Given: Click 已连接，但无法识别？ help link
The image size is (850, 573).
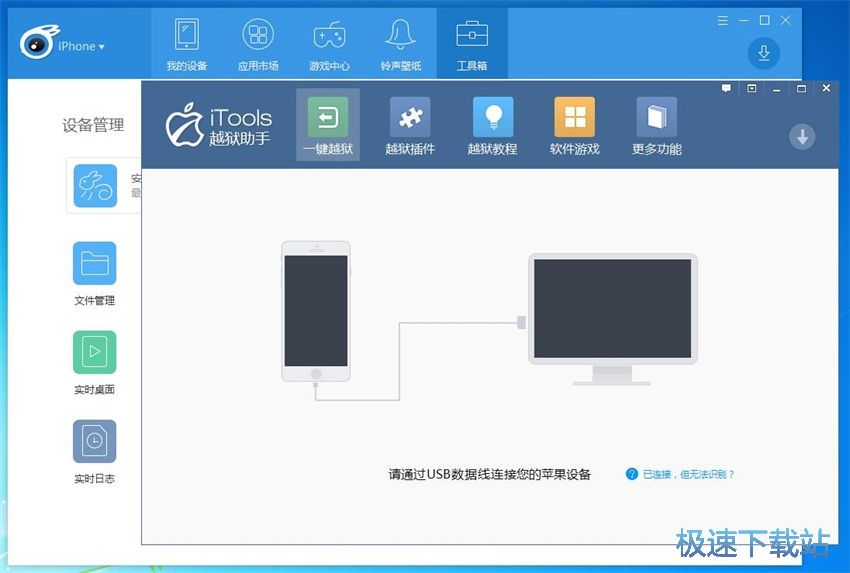Looking at the screenshot, I should [688, 474].
